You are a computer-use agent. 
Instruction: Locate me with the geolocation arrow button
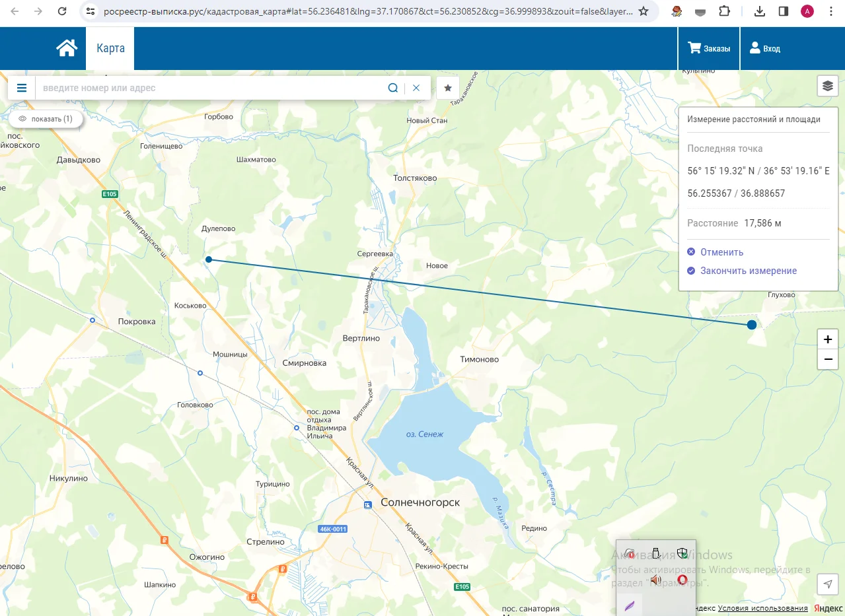click(x=828, y=584)
